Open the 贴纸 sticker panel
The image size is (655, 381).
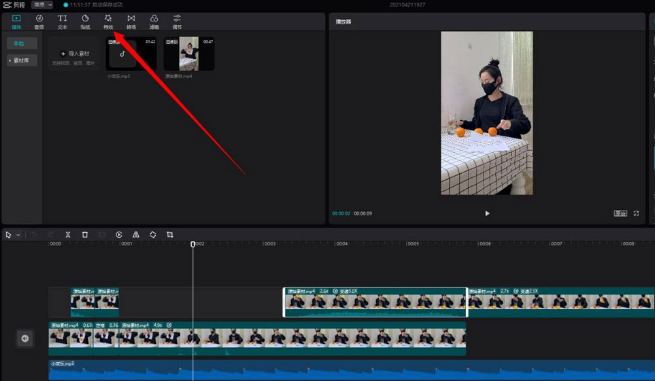pos(85,22)
